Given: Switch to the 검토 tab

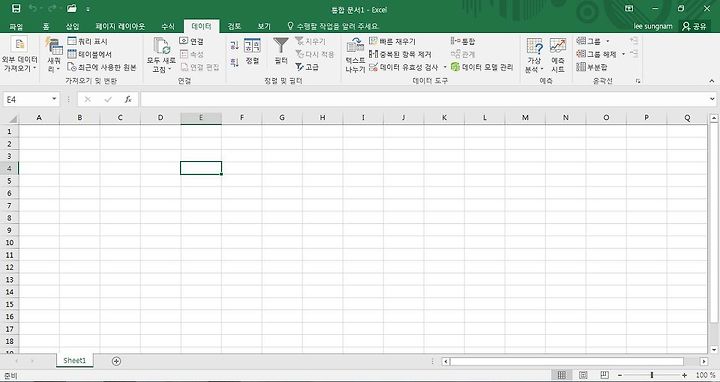Looking at the screenshot, I should click(234, 27).
